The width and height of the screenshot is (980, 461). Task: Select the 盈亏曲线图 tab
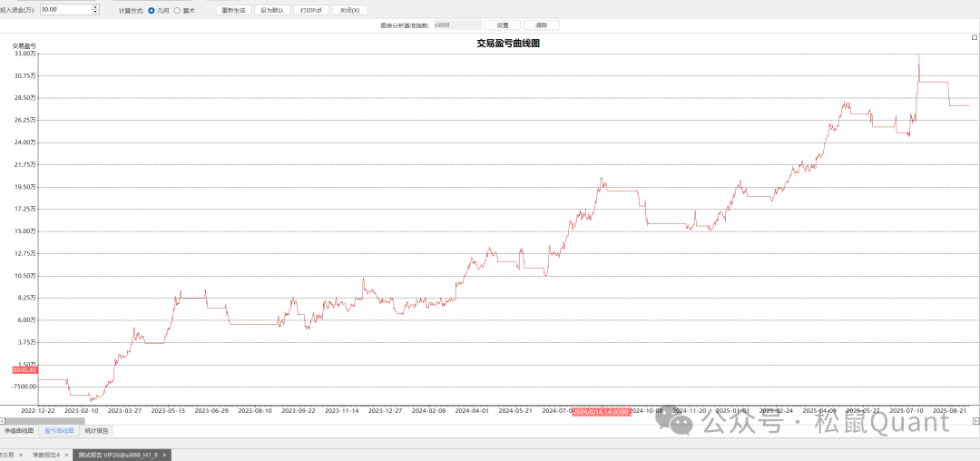coord(59,431)
